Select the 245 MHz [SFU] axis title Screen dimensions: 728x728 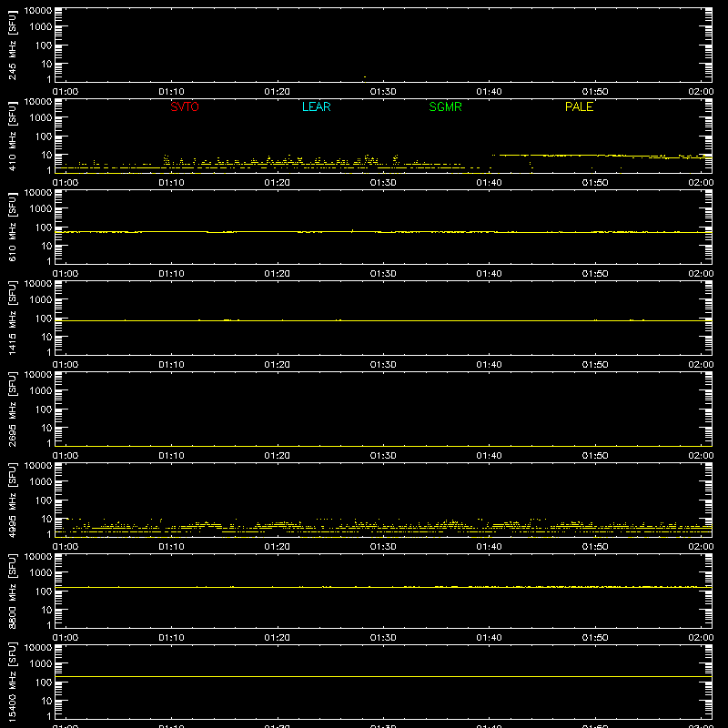pos(12,45)
